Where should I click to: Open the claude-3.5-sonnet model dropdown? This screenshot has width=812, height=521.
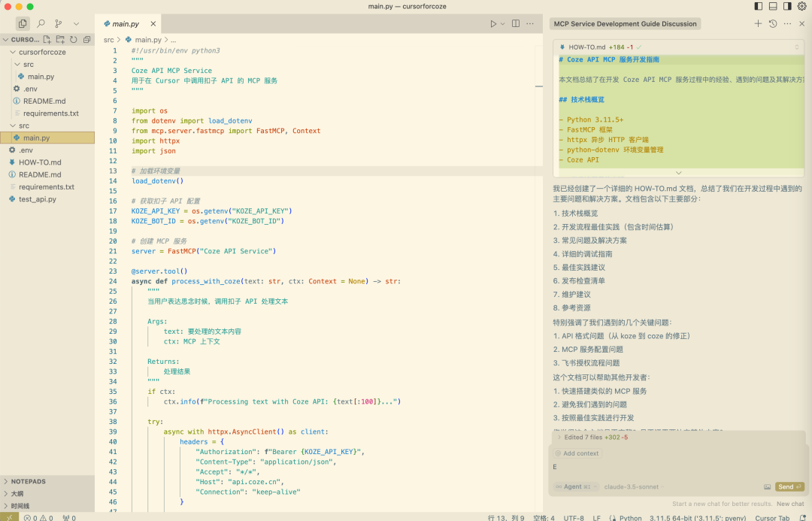(x=634, y=487)
